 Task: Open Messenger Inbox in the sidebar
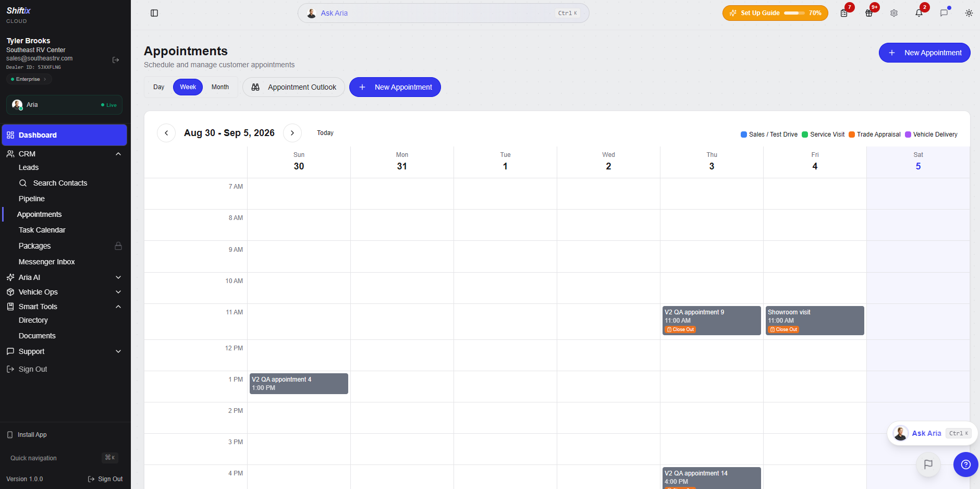[x=47, y=262]
